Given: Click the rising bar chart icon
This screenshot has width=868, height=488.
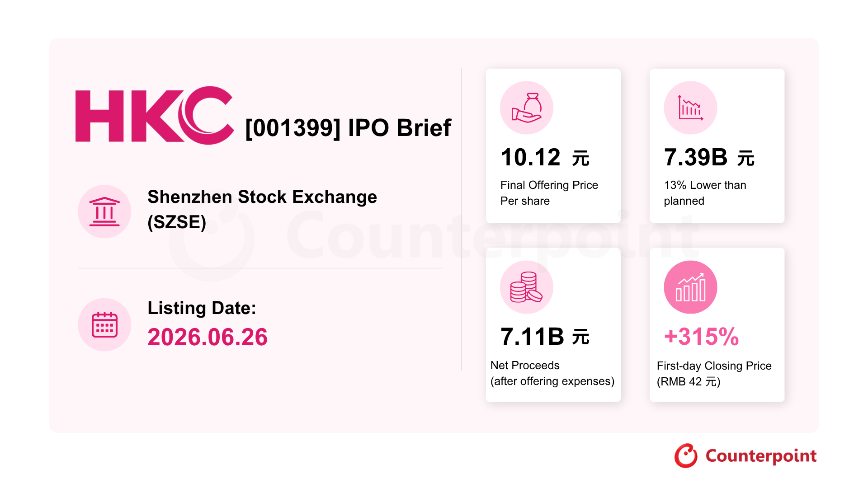Looking at the screenshot, I should click(690, 287).
